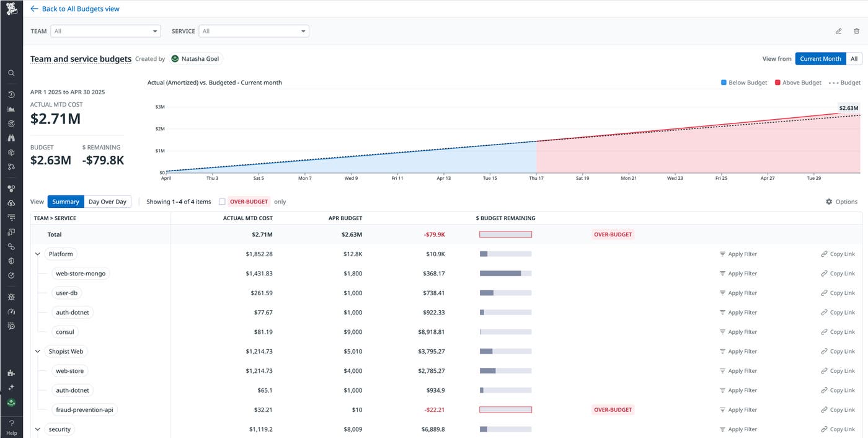Image resolution: width=868 pixels, height=438 pixels.
Task: Apply Filter for the web-store-mongo row
Action: [x=738, y=274]
